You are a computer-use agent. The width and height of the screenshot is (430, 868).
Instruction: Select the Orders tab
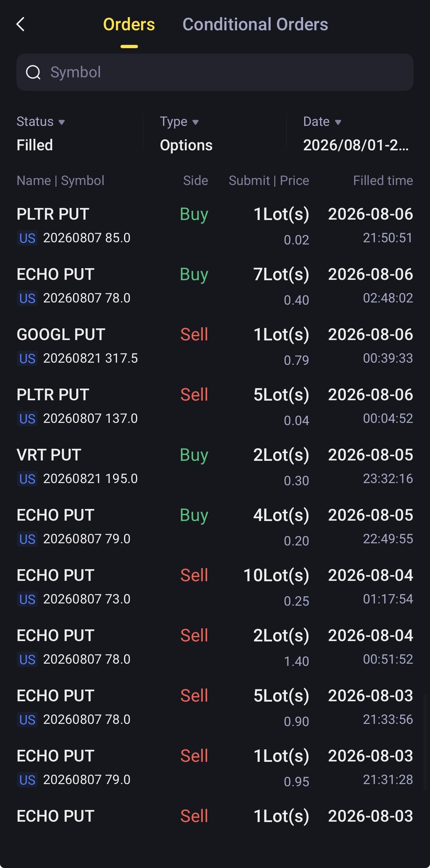129,24
